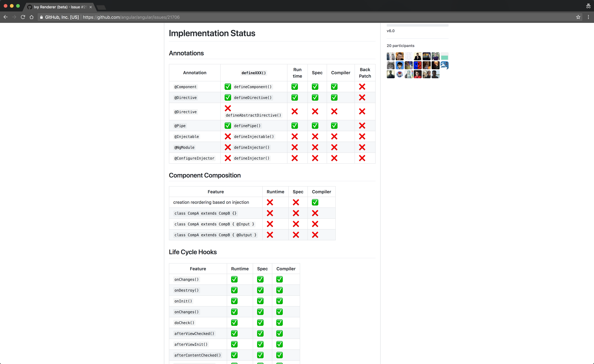Click the red cross above defineAbstractDirective()

tap(228, 108)
